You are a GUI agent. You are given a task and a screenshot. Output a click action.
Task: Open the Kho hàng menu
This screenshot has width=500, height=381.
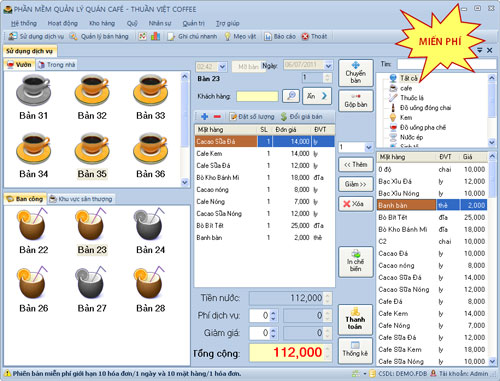(102, 23)
